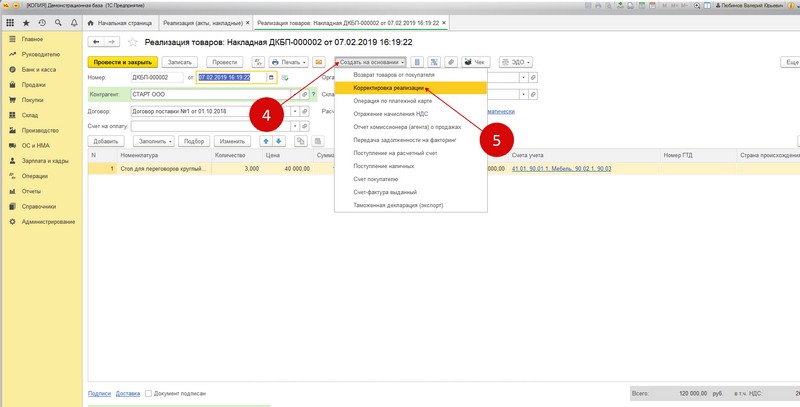
Task: Open Контрагент card with link icon
Action: [305, 94]
